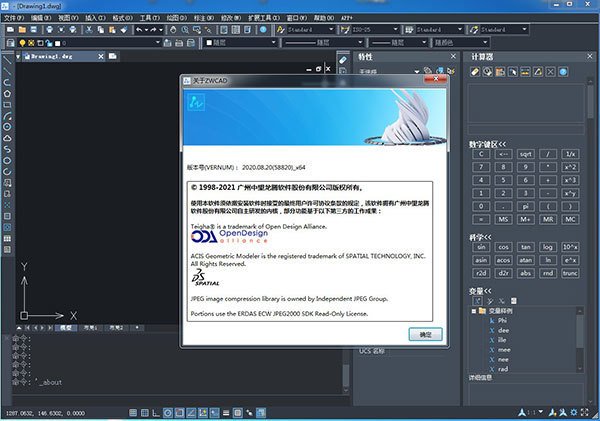600x421 pixels.
Task: Toggle light bulb layer on/off icon
Action: pos(22,43)
